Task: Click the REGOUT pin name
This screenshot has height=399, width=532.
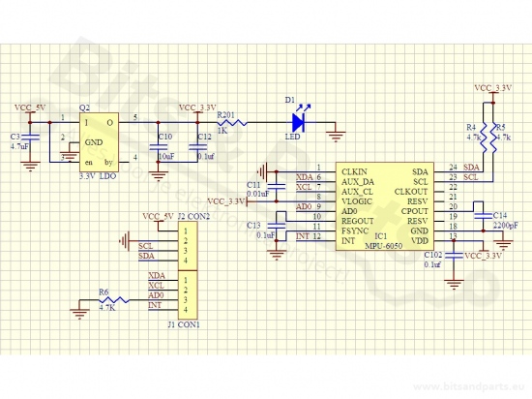Action: pos(358,221)
